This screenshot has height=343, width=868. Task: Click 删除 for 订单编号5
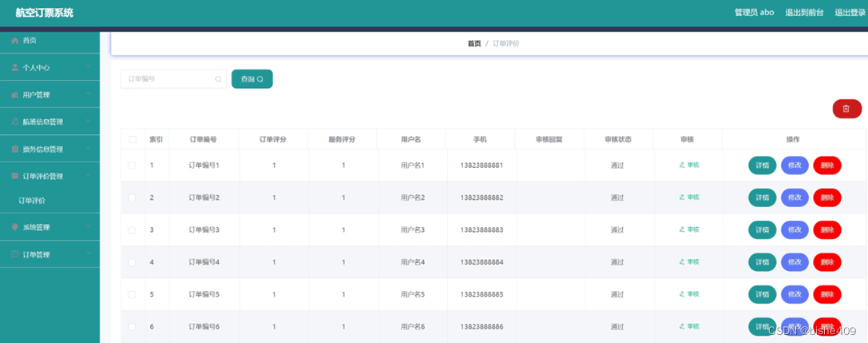point(827,294)
